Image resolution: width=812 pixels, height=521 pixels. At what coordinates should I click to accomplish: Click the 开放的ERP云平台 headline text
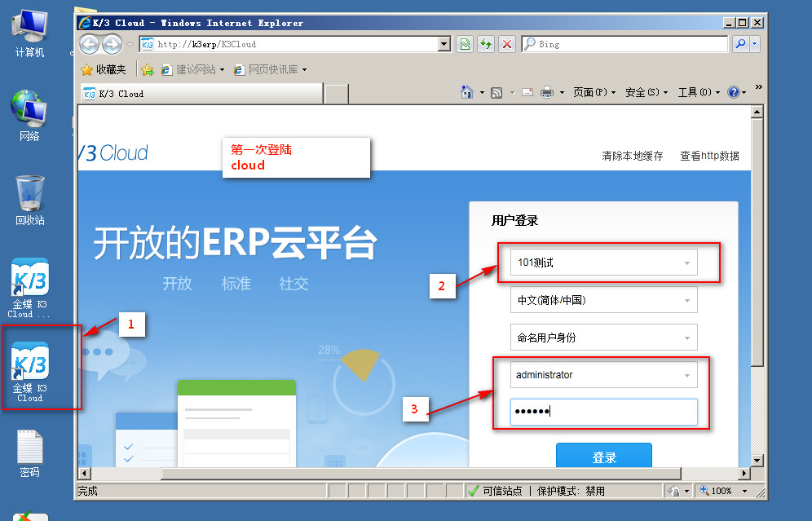tap(235, 242)
